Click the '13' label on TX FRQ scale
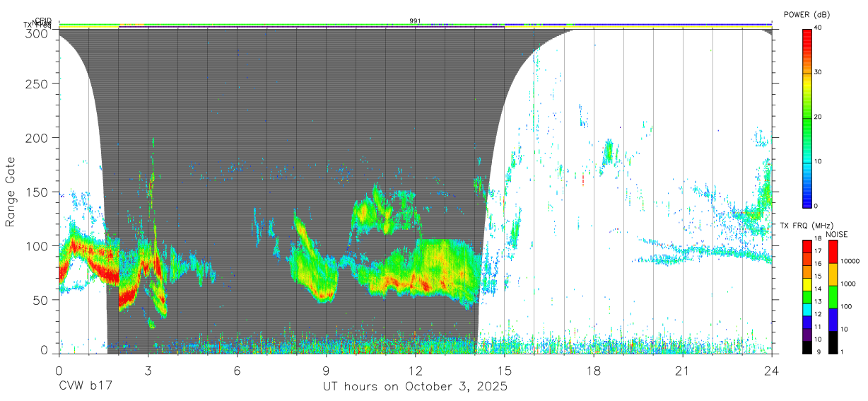This screenshot has width=868, height=401. 818,302
